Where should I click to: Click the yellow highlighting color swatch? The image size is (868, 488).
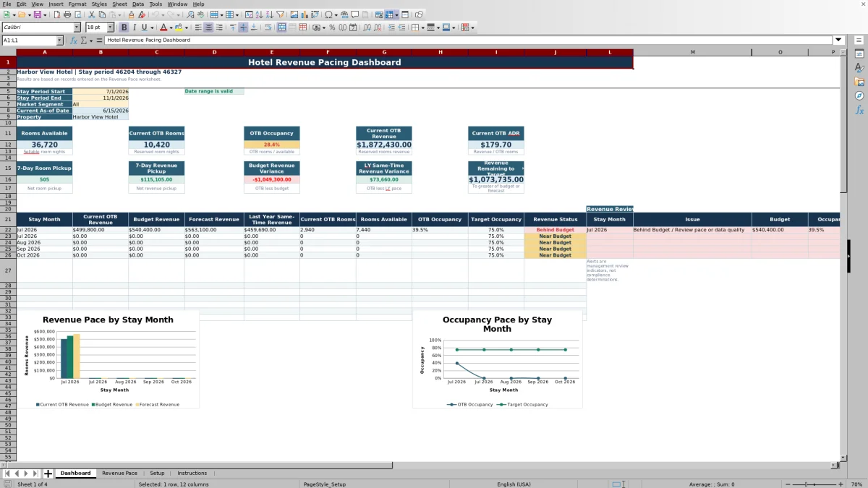click(179, 27)
